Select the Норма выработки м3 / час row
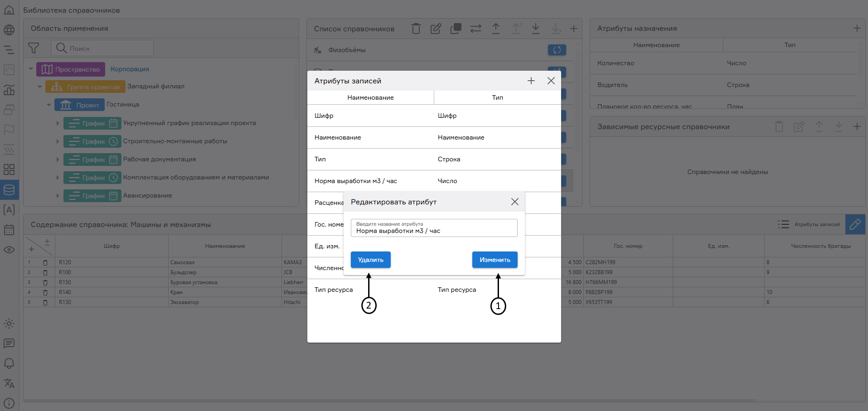Viewport: 868px width, 411px height. coord(434,181)
